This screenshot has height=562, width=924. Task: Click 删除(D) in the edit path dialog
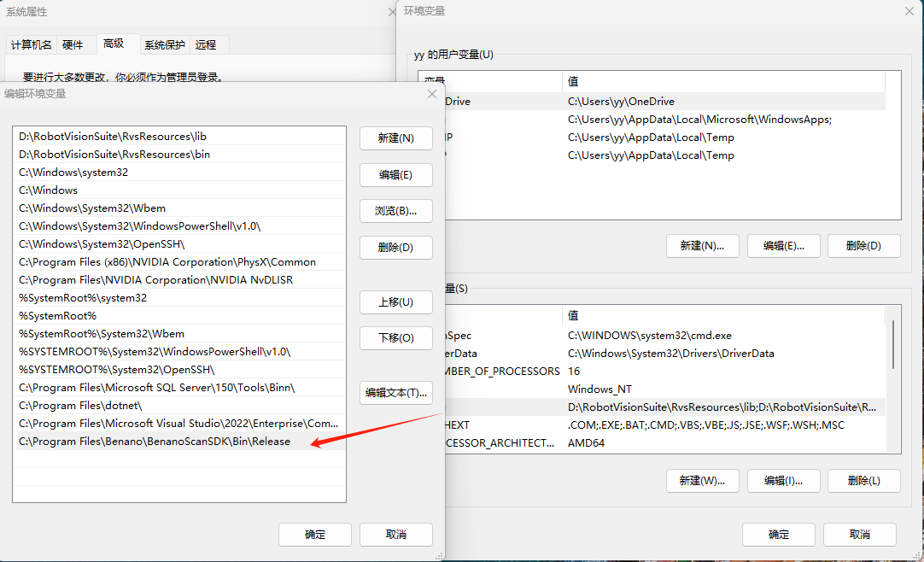pos(395,248)
